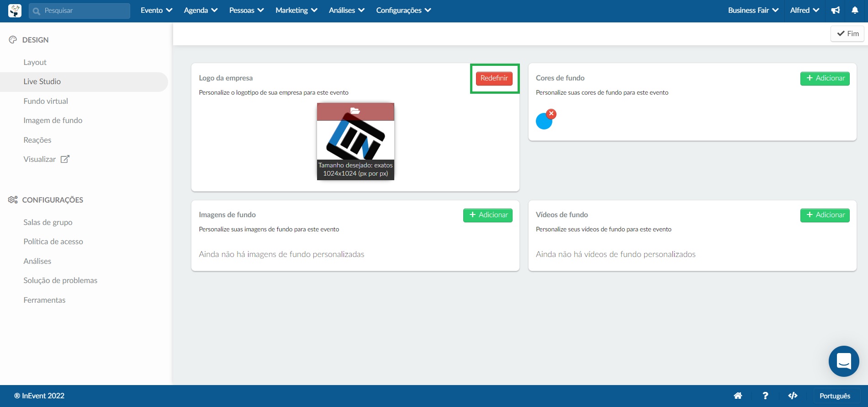This screenshot has height=407, width=868.
Task: Select Layout in the sidebar
Action: coord(35,62)
